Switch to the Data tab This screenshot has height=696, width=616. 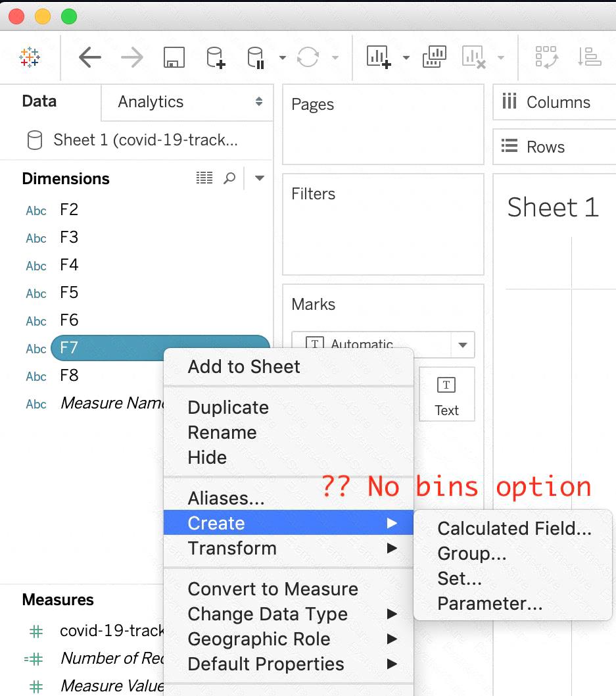39,102
